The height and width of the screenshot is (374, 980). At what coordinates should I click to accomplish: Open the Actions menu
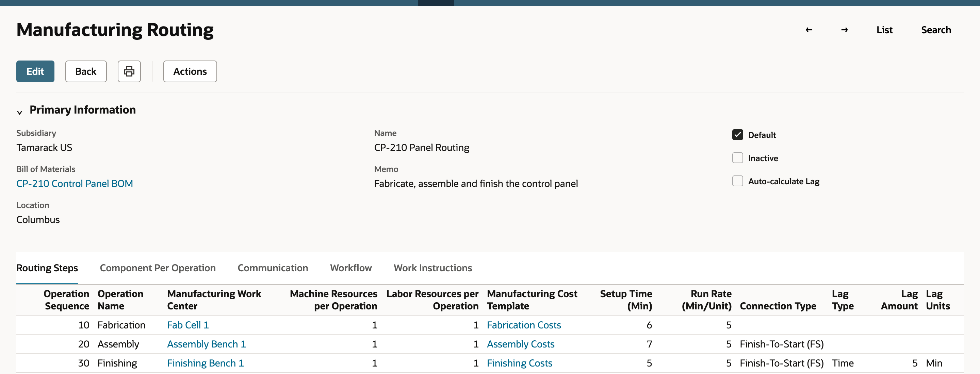[190, 71]
